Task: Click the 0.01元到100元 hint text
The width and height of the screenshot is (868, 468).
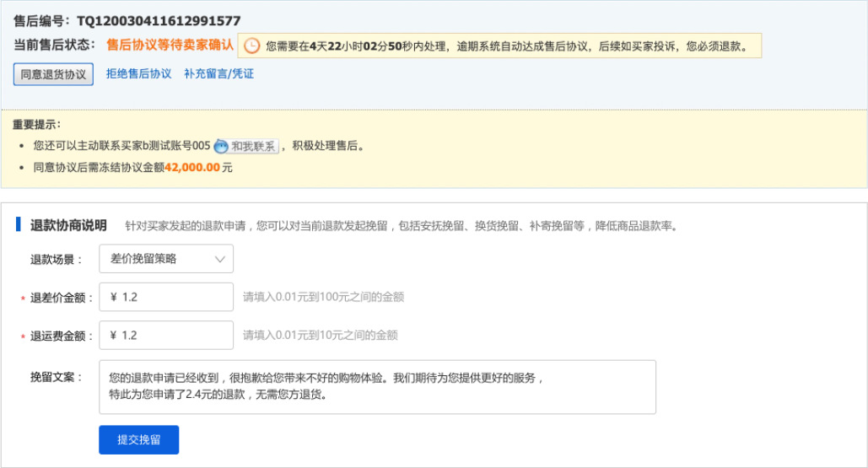Action: click(323, 297)
